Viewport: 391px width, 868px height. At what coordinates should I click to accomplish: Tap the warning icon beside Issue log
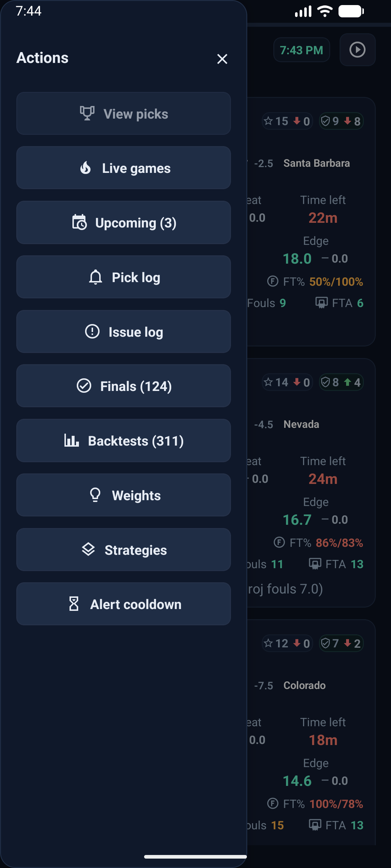93,332
